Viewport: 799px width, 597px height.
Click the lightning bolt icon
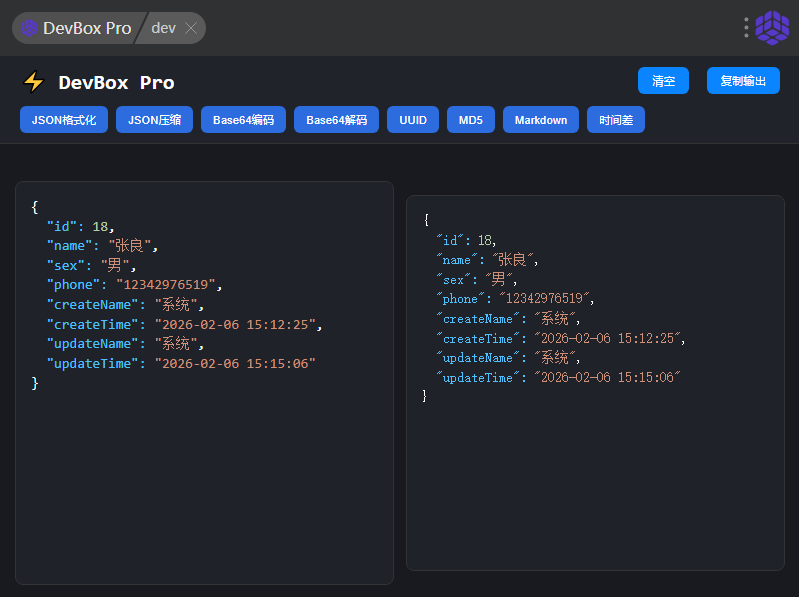pos(34,82)
